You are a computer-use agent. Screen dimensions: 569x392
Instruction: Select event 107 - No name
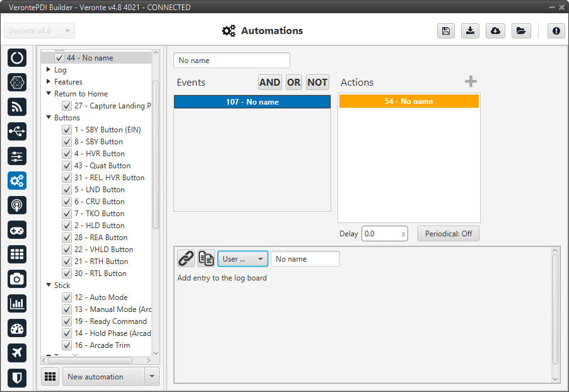[x=252, y=102]
